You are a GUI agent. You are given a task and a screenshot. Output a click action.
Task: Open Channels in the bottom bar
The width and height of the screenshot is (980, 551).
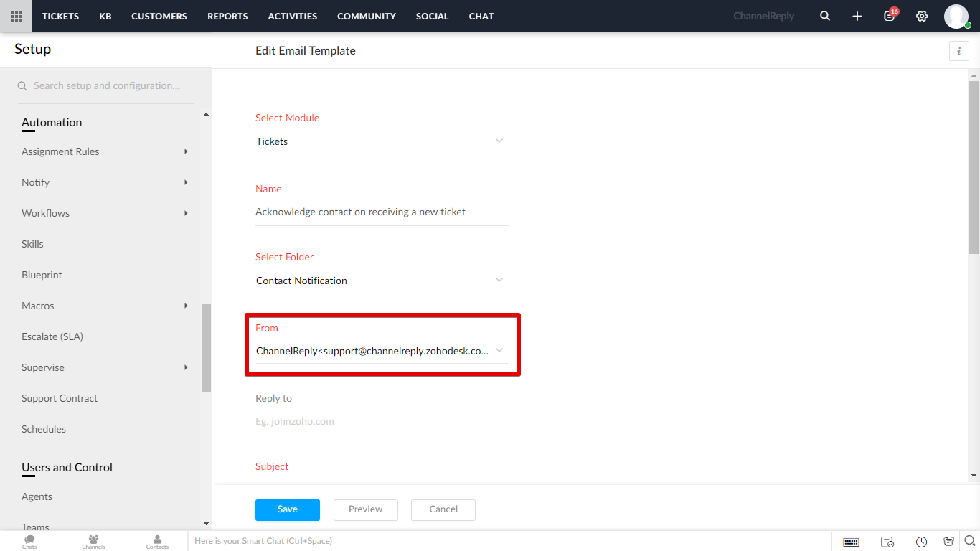click(x=93, y=541)
